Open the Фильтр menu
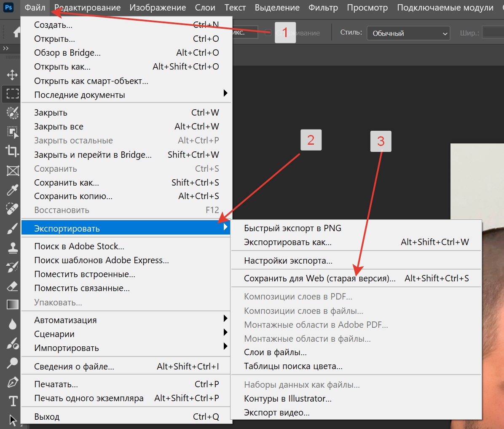 pos(323,8)
